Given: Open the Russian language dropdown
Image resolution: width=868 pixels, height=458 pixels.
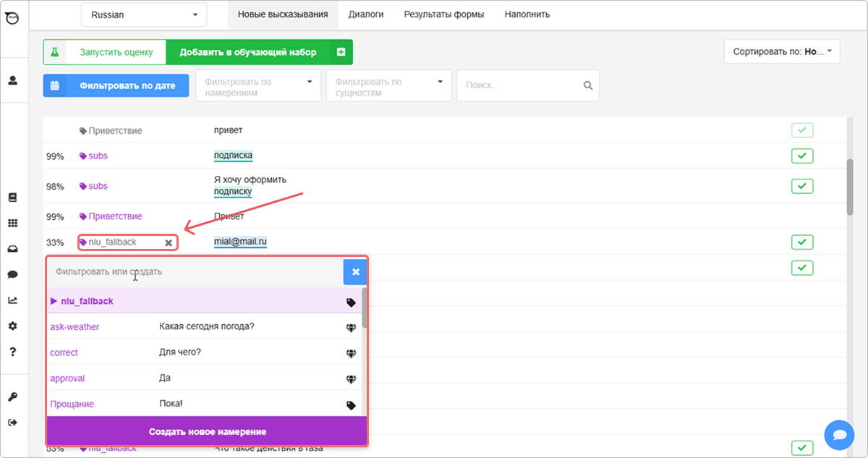Looking at the screenshot, I should pyautogui.click(x=144, y=14).
